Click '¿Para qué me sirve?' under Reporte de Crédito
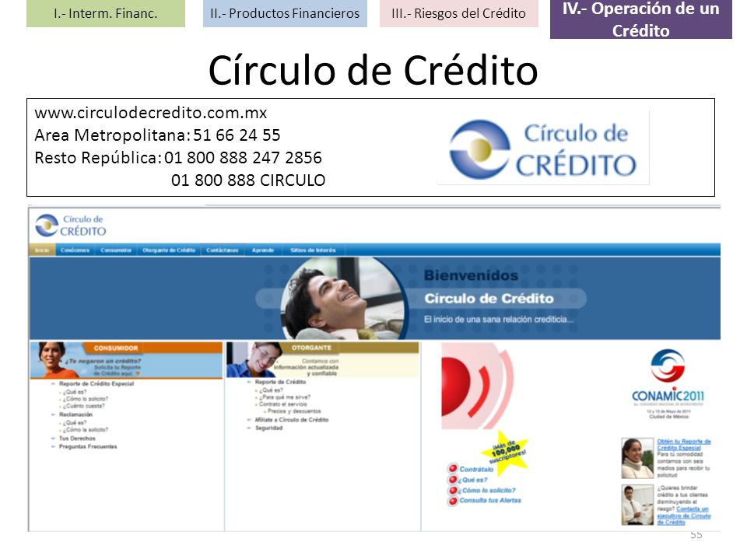Viewport: 747px width, 560px height. tap(285, 397)
